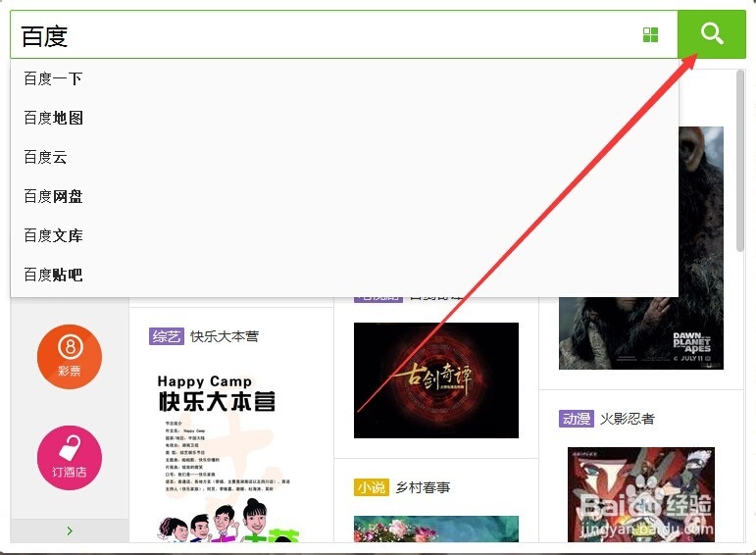The image size is (756, 555).
Task: Open the 快乐大本营 title link
Action: [225, 336]
